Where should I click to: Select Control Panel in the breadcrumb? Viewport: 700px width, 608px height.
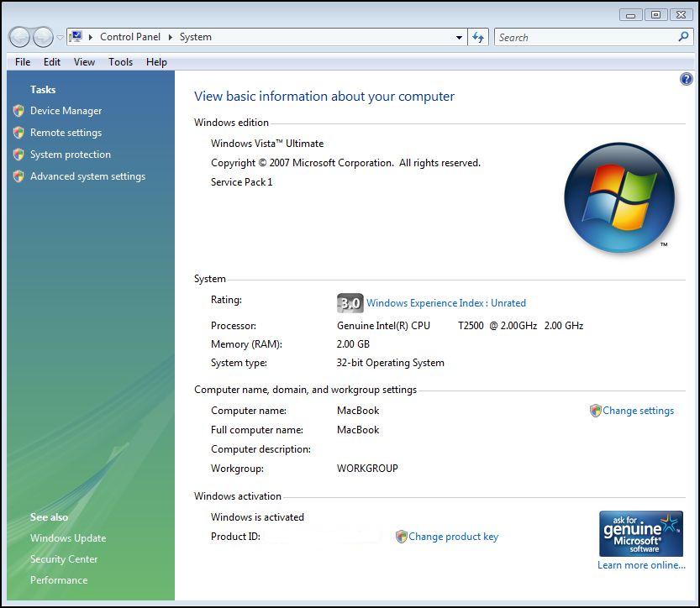pyautogui.click(x=130, y=37)
